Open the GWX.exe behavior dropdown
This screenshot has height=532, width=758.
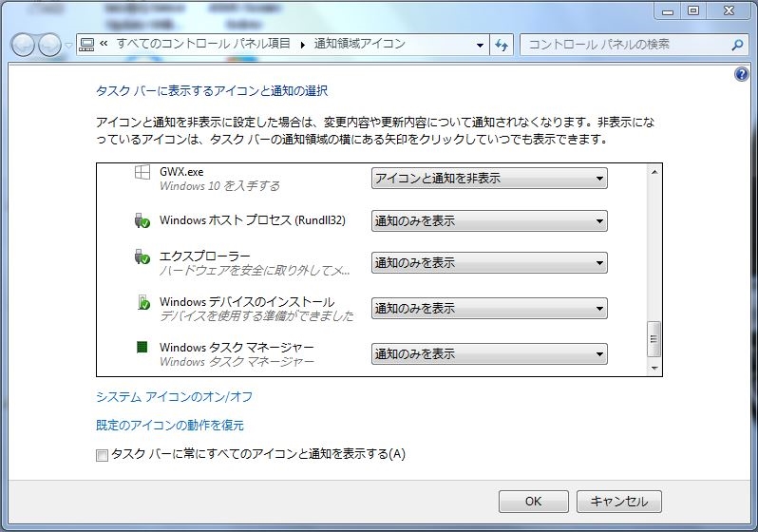489,179
